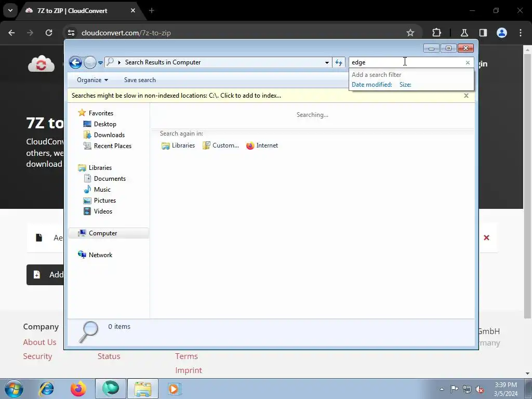Click the muted volume tray icon
Viewport: 532px width, 399px height.
coord(480,389)
